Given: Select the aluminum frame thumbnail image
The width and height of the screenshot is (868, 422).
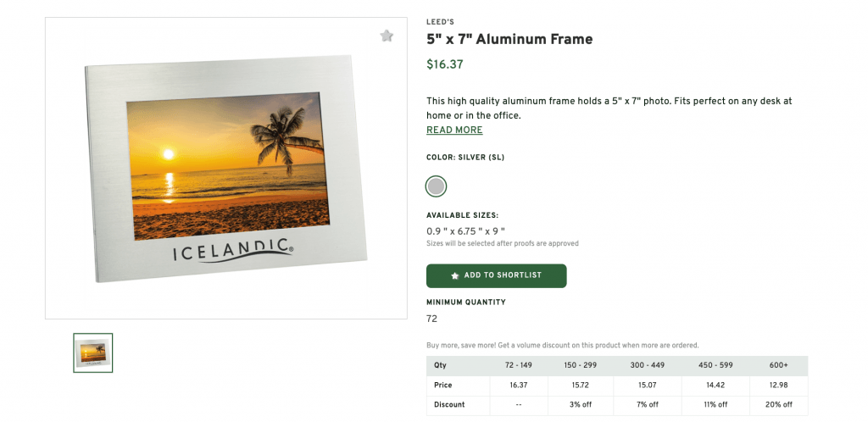Looking at the screenshot, I should (x=93, y=353).
